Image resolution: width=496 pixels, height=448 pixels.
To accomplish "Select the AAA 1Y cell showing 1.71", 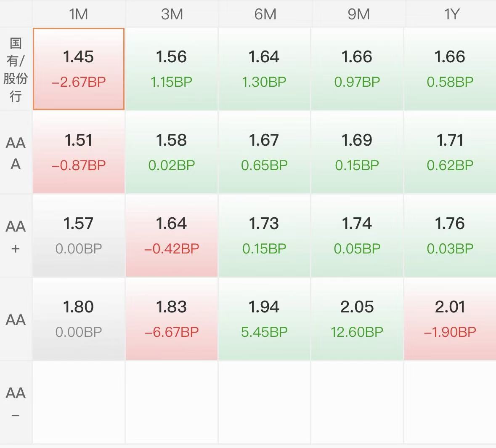I will 450,152.
